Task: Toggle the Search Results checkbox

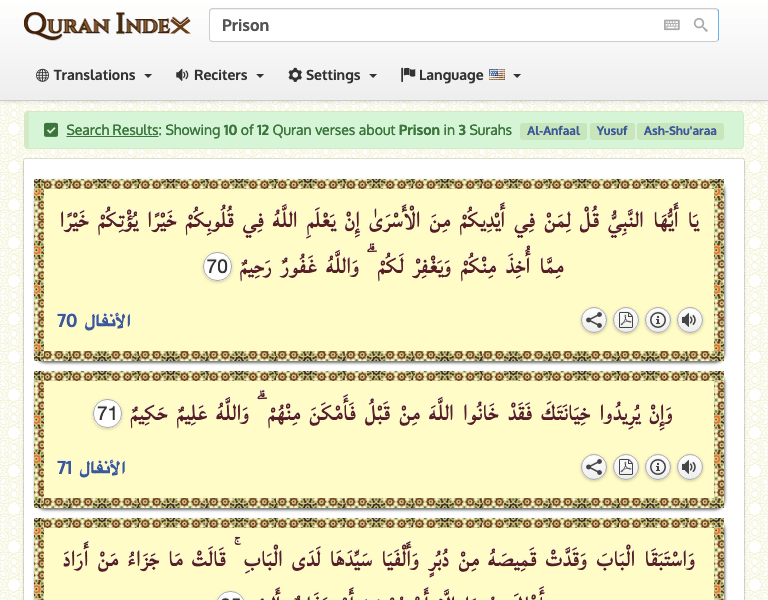Action: click(51, 130)
